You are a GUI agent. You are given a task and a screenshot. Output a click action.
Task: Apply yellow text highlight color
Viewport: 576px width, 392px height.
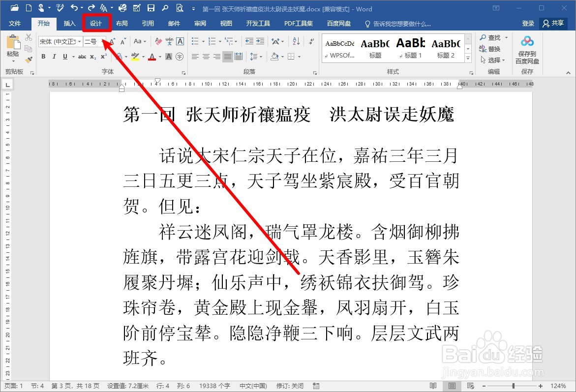(135, 57)
